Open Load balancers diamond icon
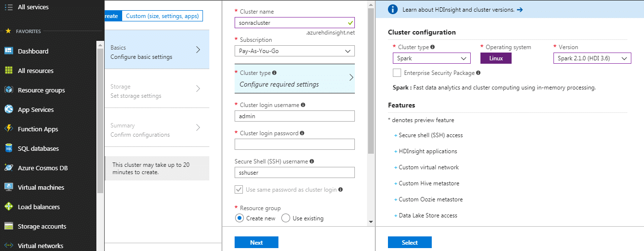 [x=8, y=207]
